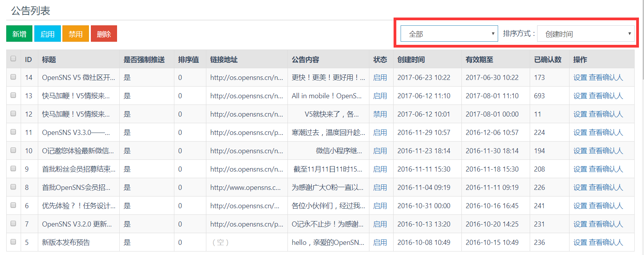Open 查看确认人 for announcement ID 13

pos(606,96)
